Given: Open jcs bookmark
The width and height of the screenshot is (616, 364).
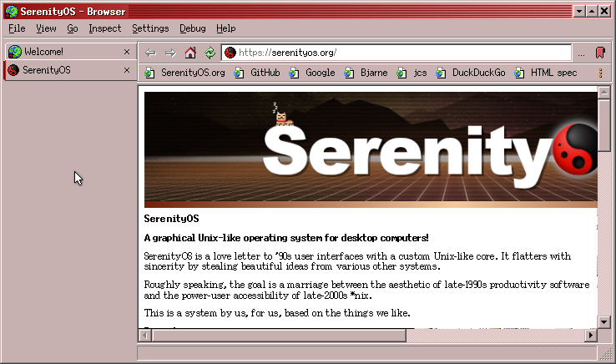Looking at the screenshot, I should [x=412, y=73].
